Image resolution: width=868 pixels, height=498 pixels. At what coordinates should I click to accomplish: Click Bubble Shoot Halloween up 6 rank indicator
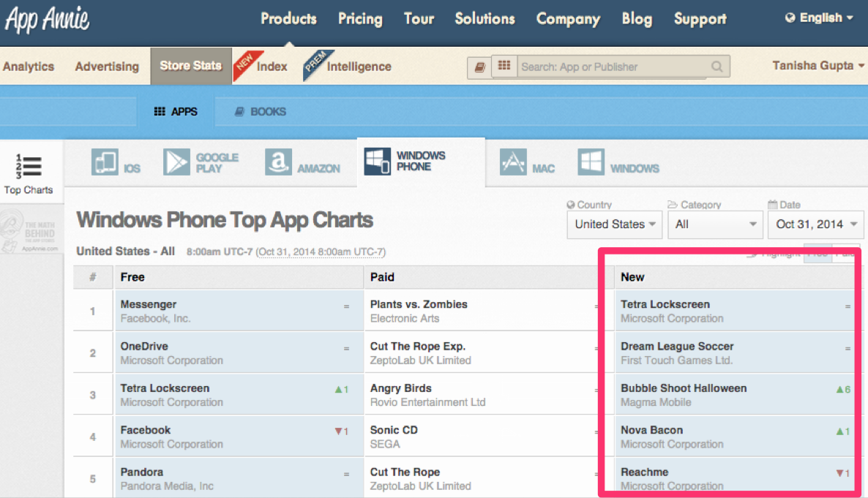pyautogui.click(x=843, y=390)
